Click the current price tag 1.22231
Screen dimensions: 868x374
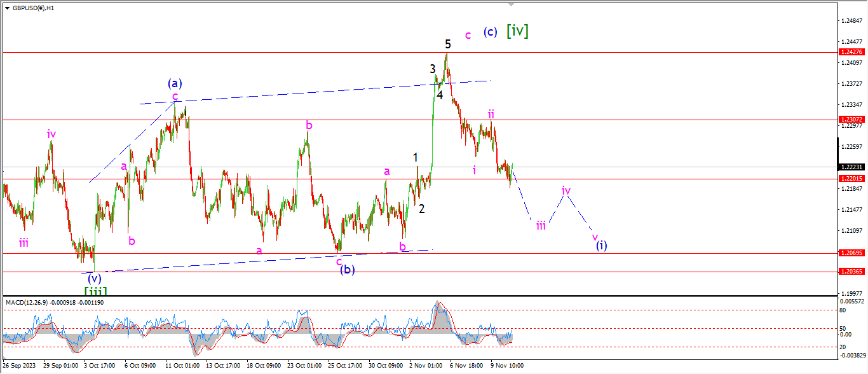tap(850, 167)
